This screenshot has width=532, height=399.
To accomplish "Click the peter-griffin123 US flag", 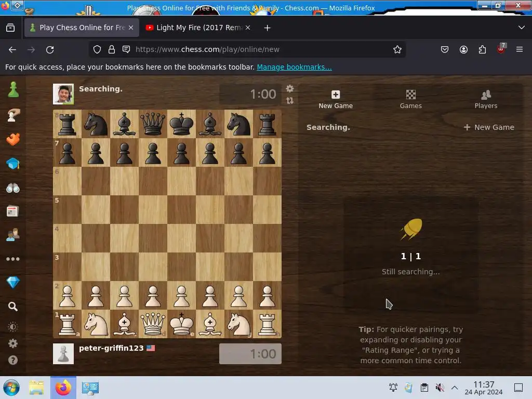I will pos(151,348).
